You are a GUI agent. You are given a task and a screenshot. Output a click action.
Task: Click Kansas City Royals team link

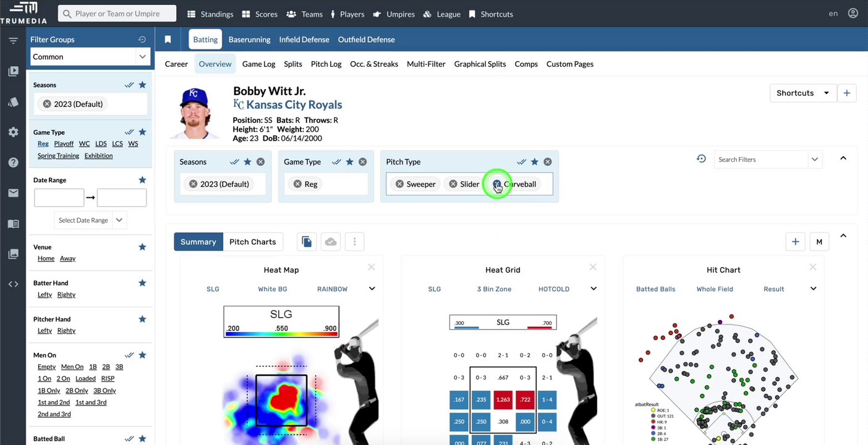point(294,105)
